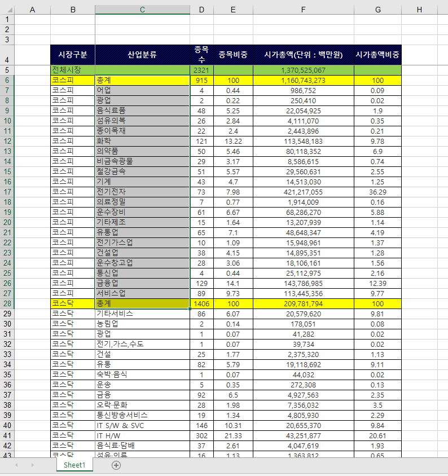The height and width of the screenshot is (476, 448).
Task: Select the 철강금속 cell
Action: (142, 171)
